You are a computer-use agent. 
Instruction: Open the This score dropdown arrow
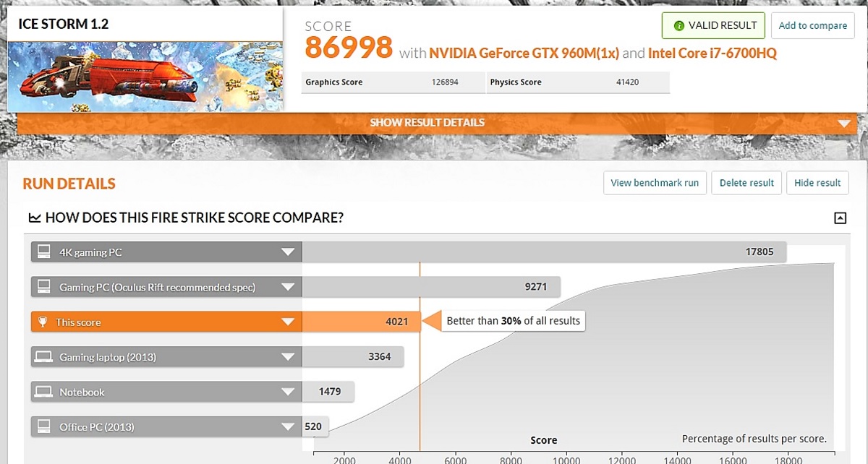click(x=289, y=322)
